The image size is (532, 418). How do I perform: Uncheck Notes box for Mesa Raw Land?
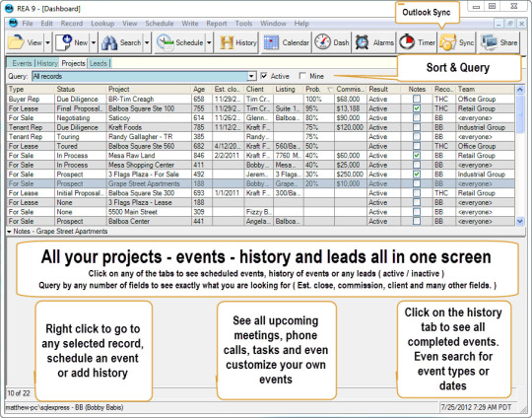click(417, 155)
